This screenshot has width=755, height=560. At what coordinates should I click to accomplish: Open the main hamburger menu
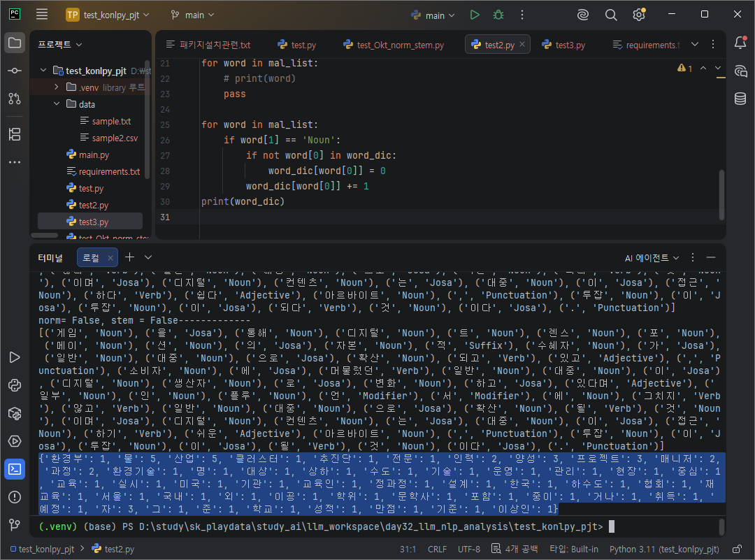pos(42,15)
